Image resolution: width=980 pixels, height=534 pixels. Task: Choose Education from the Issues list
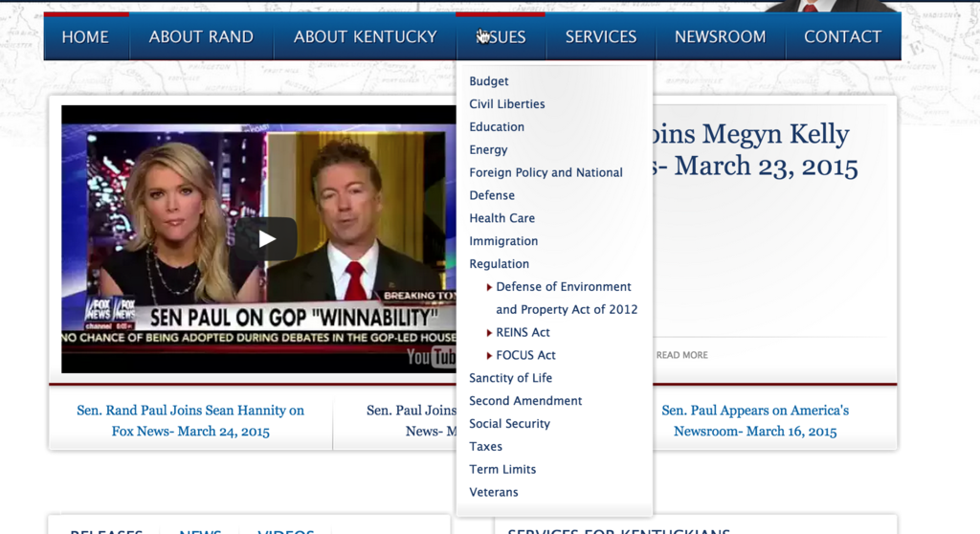497,127
